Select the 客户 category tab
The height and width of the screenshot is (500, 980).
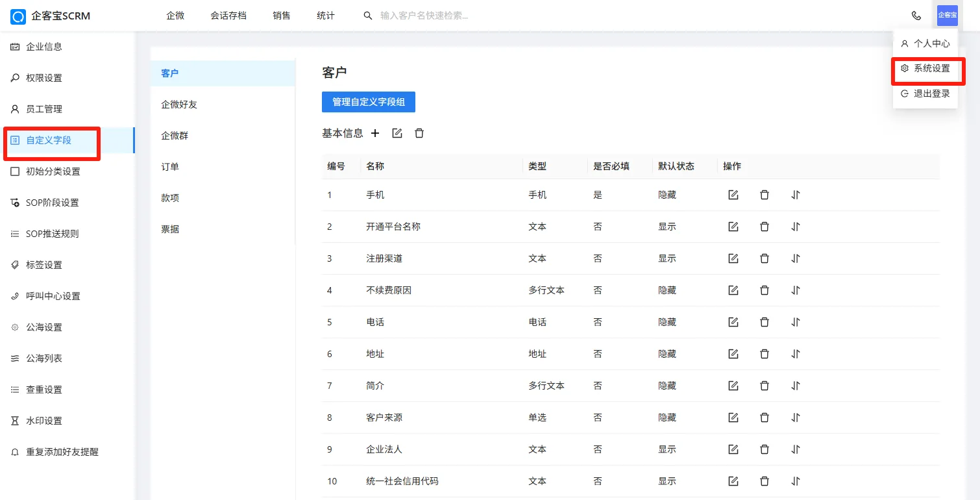223,73
